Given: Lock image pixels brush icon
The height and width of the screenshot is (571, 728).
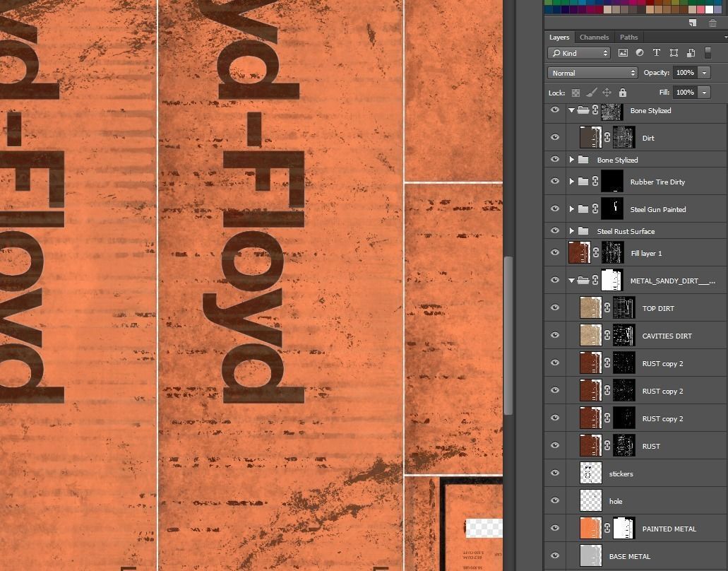Looking at the screenshot, I should [591, 93].
